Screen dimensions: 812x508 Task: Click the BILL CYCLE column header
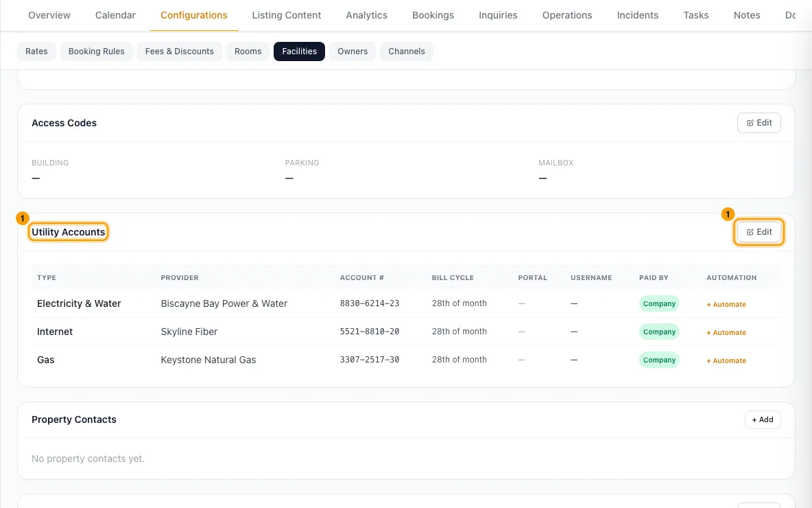[453, 277]
